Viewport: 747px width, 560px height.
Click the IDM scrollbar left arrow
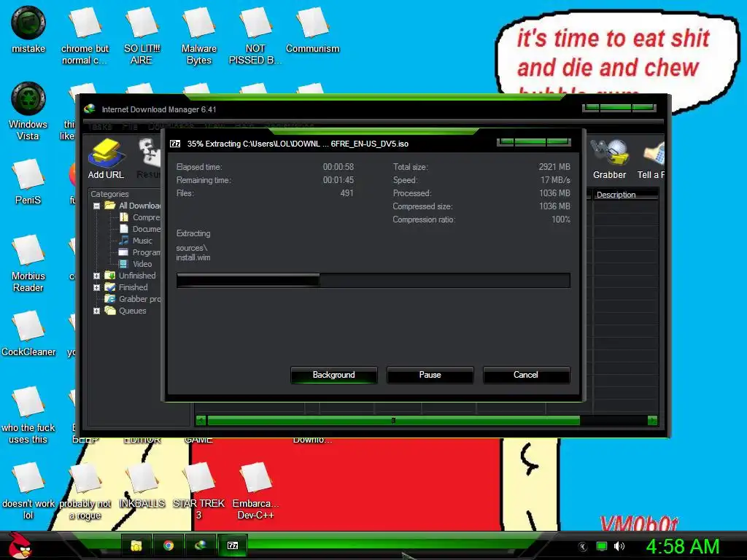(x=201, y=421)
